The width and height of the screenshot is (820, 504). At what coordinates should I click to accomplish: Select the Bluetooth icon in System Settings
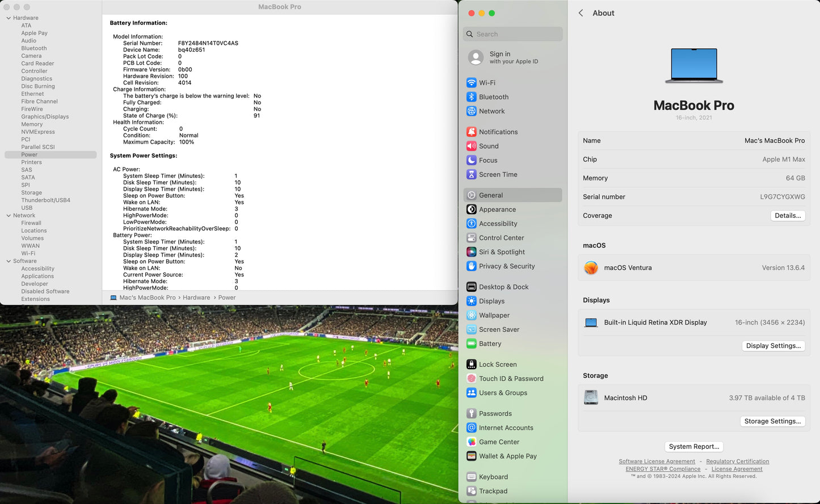click(471, 97)
